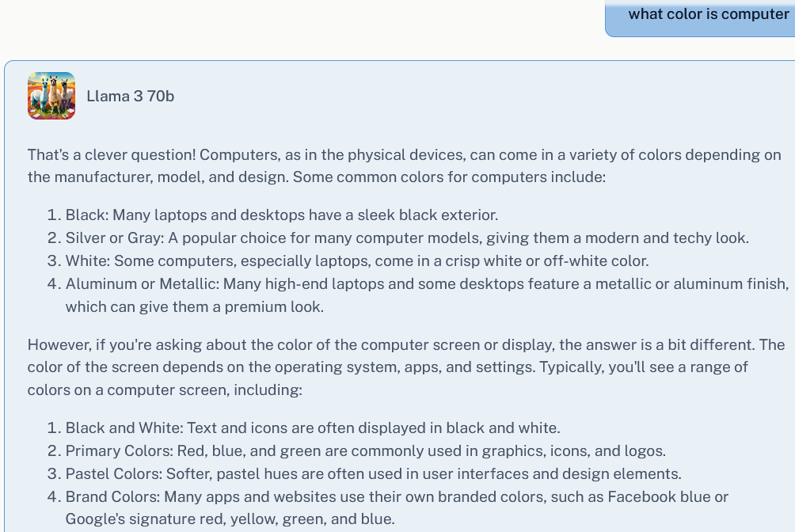
Task: Click the 'Llama 3 70b' bot name
Action: [131, 97]
